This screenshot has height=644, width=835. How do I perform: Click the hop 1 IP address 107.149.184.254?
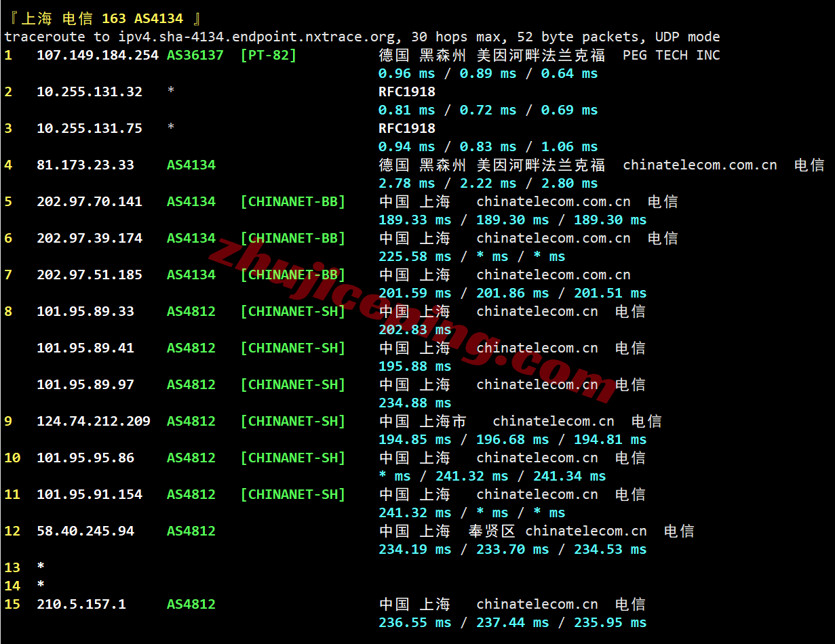click(97, 55)
